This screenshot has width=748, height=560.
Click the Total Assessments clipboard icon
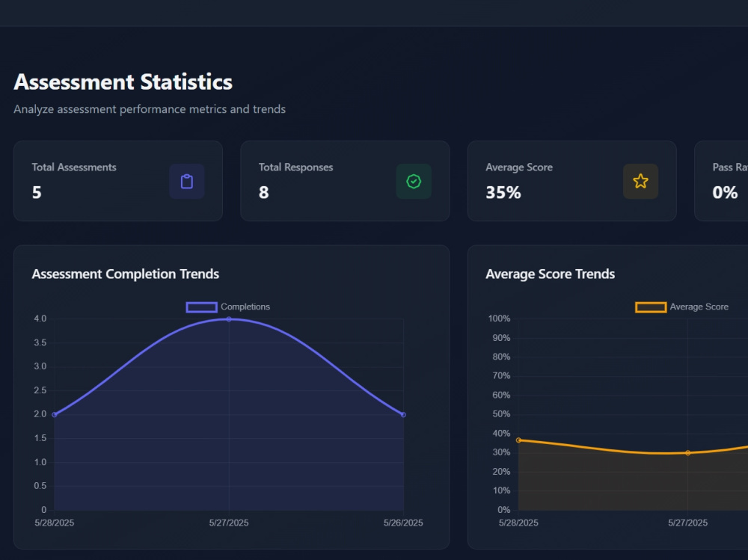coord(187,181)
